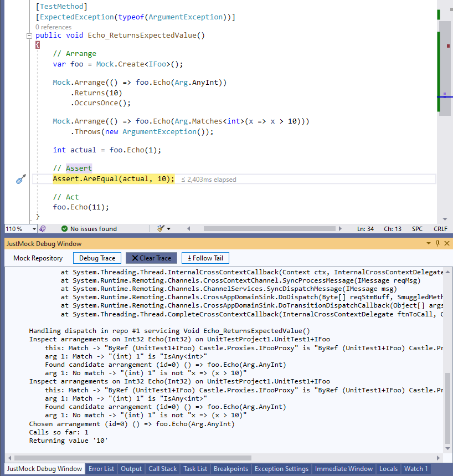453x476 pixels.
Task: Click the right arrow of the horizontal scrollbar
Action: (340, 228)
